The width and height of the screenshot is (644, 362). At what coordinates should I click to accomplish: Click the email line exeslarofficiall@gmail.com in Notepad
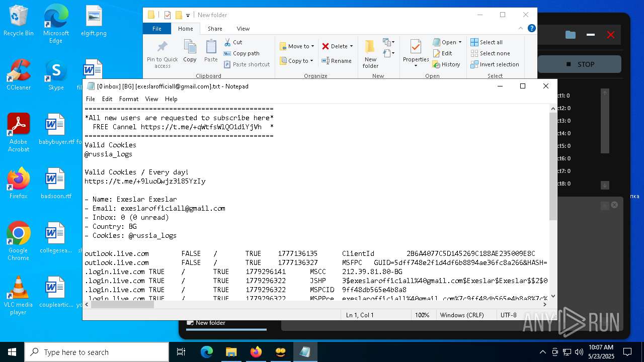155,208
